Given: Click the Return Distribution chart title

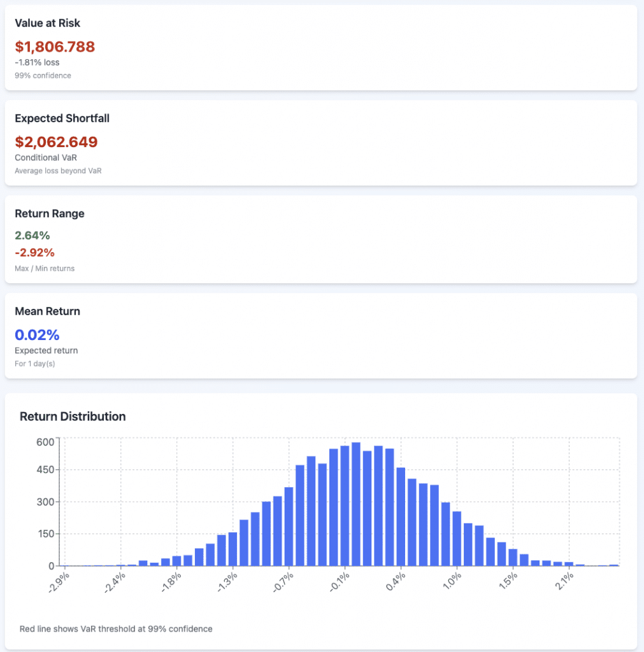Looking at the screenshot, I should tap(73, 416).
